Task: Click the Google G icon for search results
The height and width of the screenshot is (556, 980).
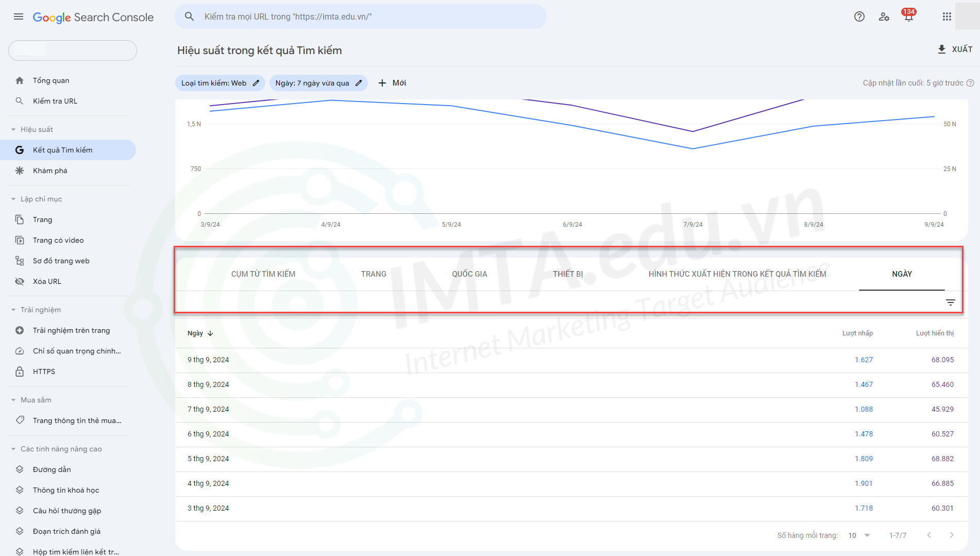Action: coord(20,150)
